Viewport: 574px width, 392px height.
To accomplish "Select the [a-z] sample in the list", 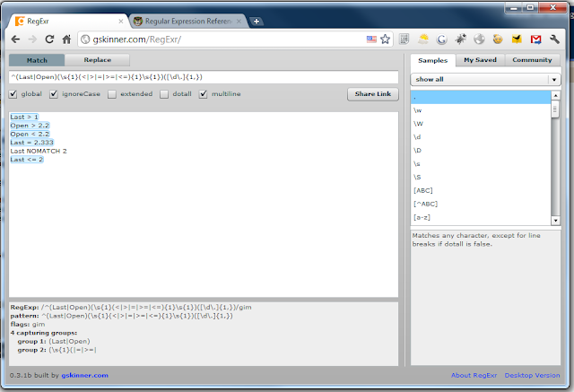I will tap(481, 217).
